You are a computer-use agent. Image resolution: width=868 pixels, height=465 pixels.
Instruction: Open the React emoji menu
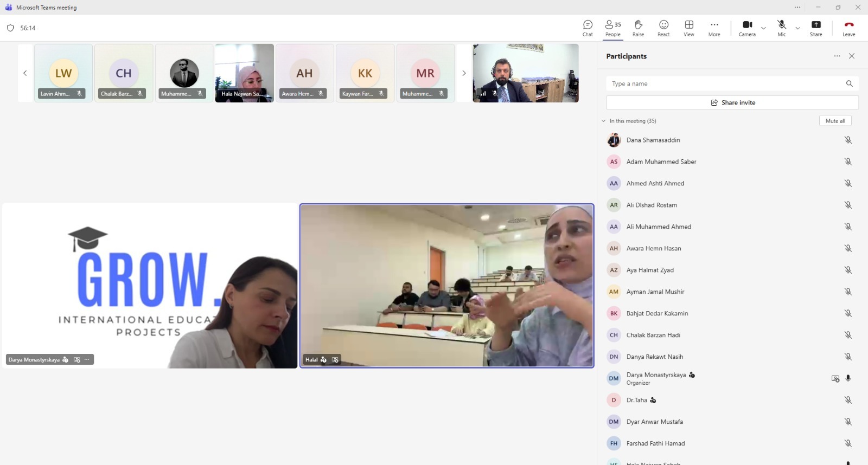(x=663, y=28)
